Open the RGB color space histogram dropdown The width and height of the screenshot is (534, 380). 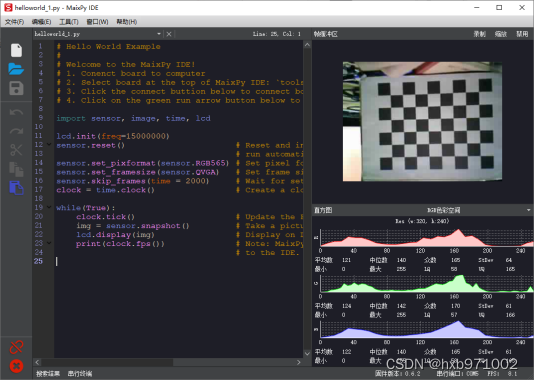tap(529, 210)
